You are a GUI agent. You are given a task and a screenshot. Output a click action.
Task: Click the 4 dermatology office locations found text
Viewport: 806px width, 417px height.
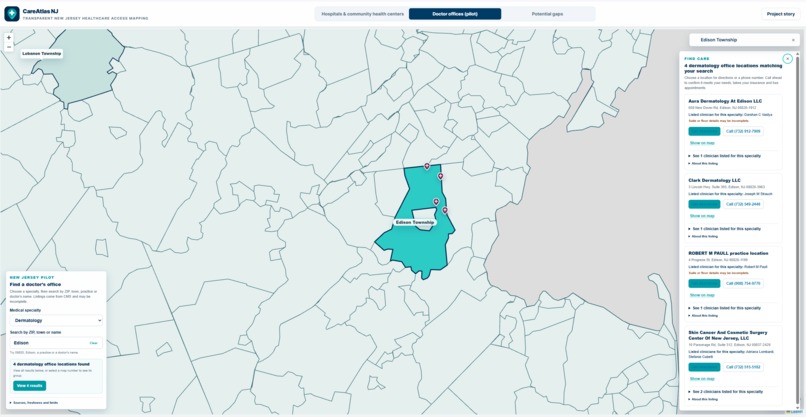point(51,364)
